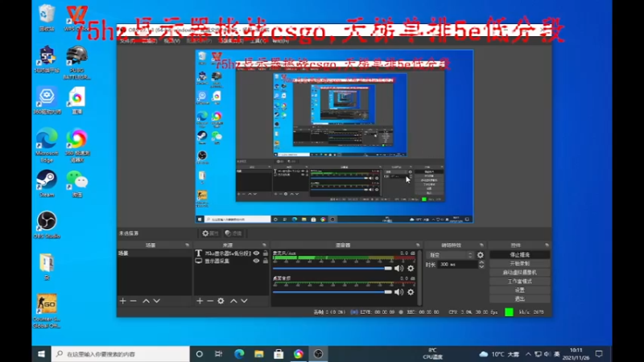The image size is (644, 362).
Task: Open Counter-Strike Global Offensive desktop icon
Action: click(x=47, y=311)
